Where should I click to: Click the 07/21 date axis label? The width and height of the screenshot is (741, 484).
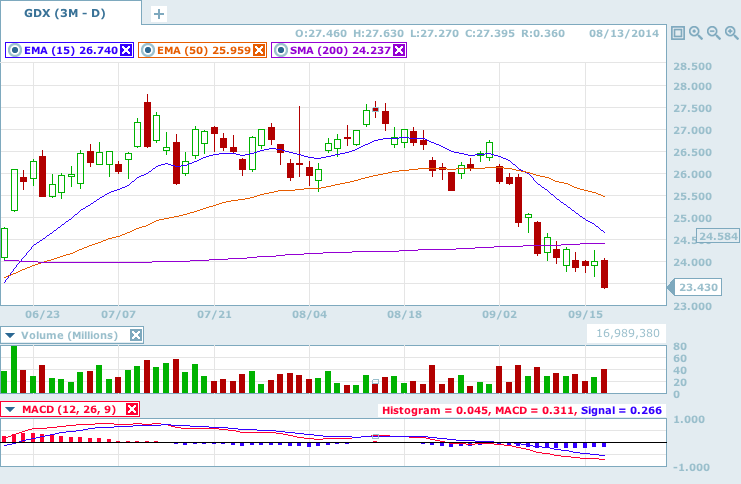(x=214, y=314)
